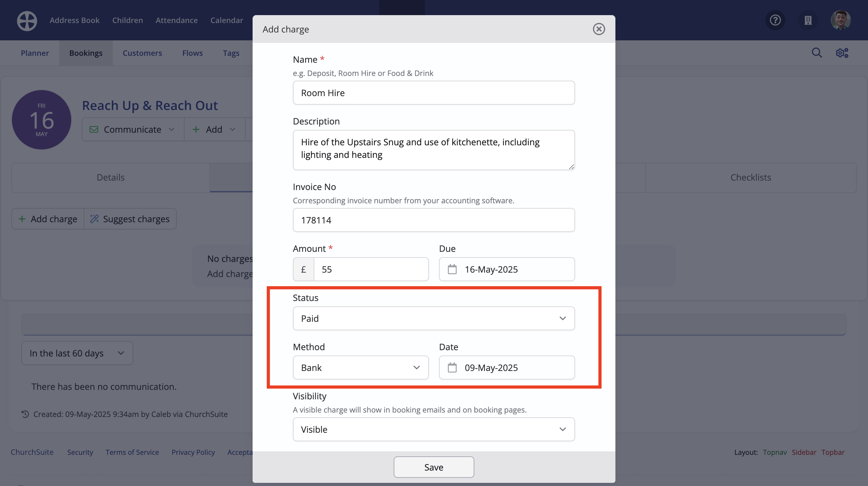Open the Security footer link
The width and height of the screenshot is (868, 486).
pos(80,452)
